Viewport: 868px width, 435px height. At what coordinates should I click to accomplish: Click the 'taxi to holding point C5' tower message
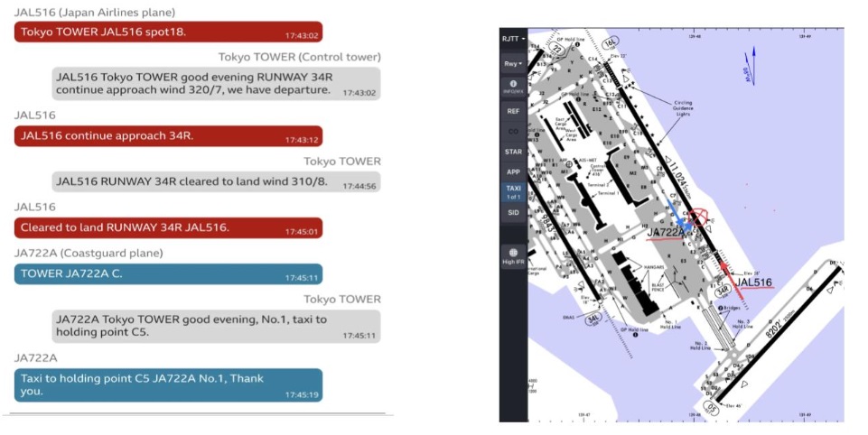[x=217, y=326]
